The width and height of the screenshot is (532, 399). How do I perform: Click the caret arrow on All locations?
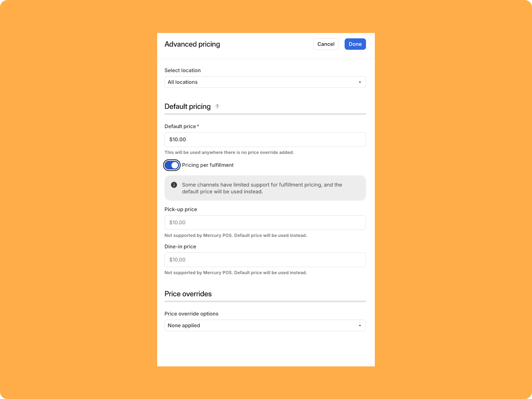360,82
